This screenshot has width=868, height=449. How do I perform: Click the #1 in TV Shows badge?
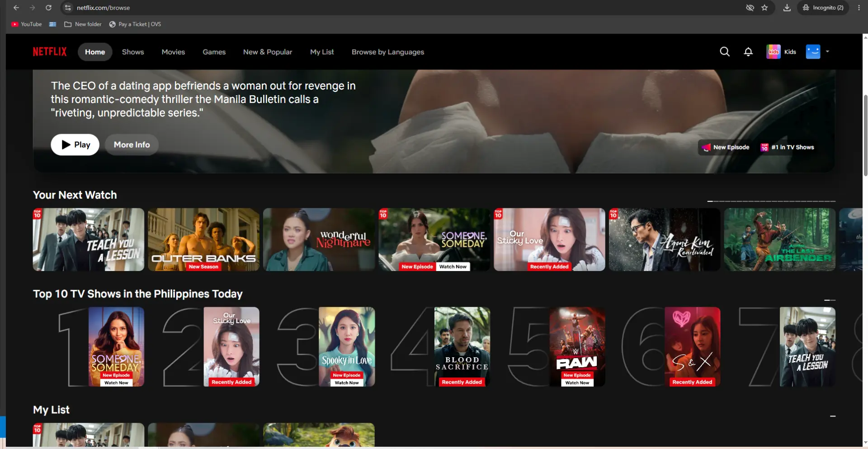(788, 147)
